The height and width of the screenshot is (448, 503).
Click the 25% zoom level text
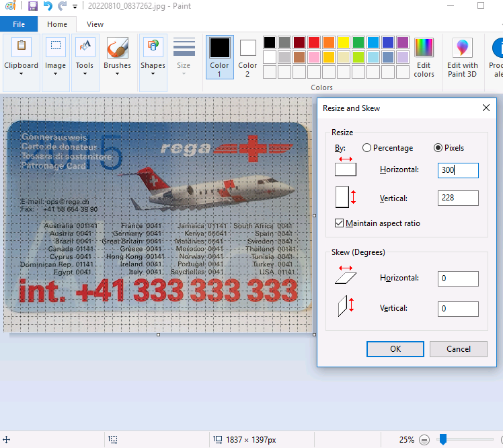(x=406, y=440)
